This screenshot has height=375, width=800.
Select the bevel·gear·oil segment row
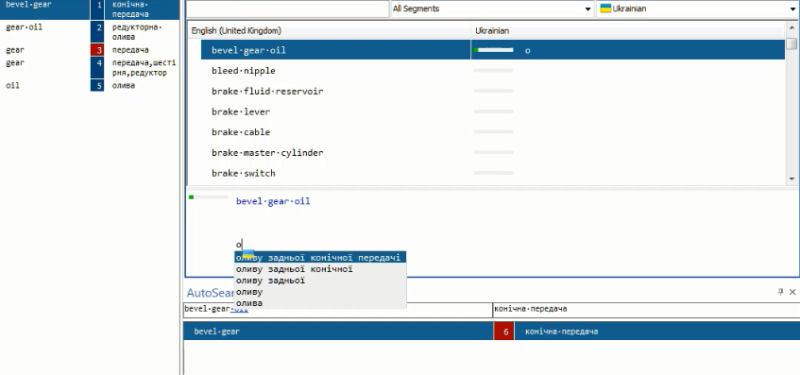click(492, 50)
